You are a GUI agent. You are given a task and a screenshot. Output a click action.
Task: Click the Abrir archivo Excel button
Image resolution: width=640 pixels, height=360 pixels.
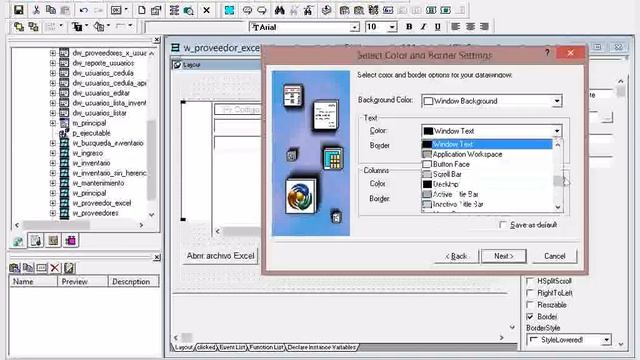(x=220, y=256)
